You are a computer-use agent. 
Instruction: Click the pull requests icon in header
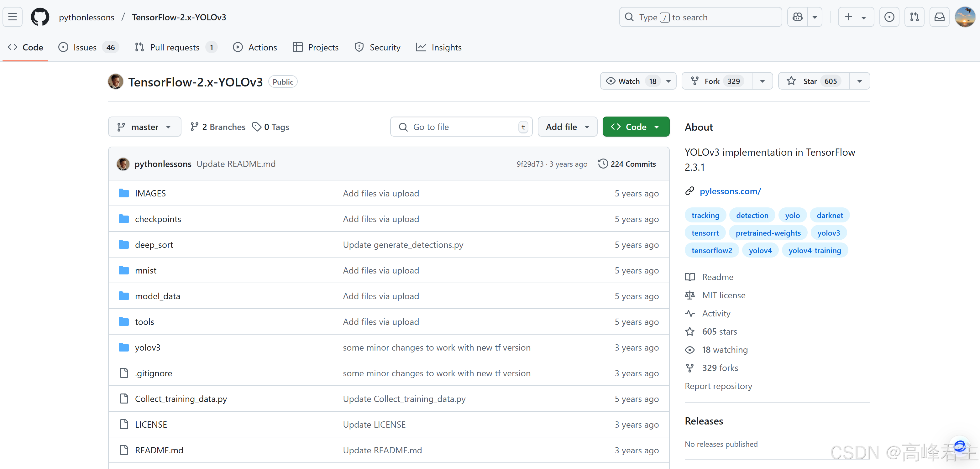(x=914, y=17)
